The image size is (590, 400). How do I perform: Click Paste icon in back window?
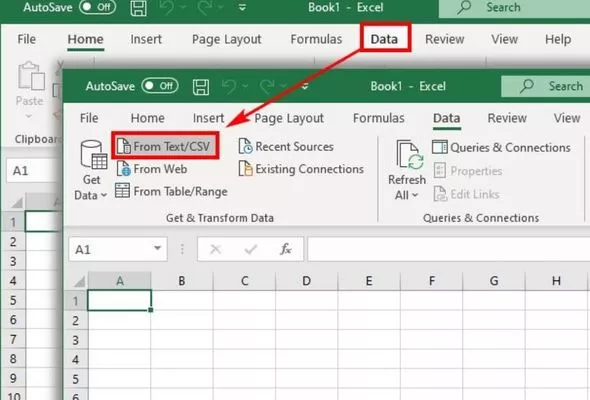(x=31, y=76)
